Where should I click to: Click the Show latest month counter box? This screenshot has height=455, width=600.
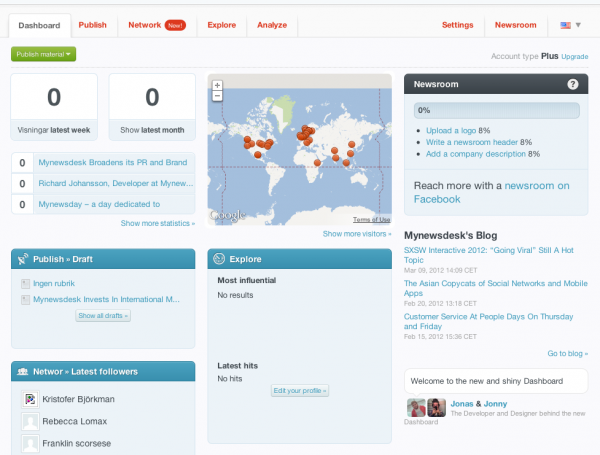(152, 107)
